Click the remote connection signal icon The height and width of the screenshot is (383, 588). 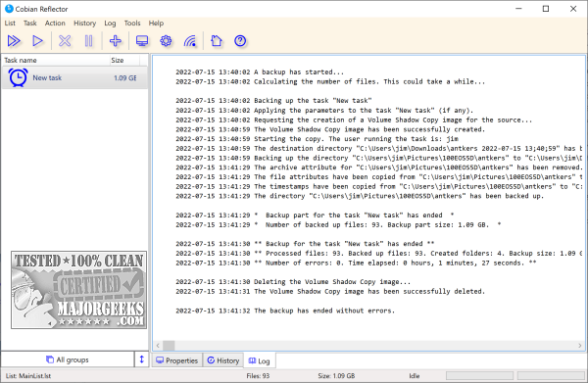tap(190, 41)
